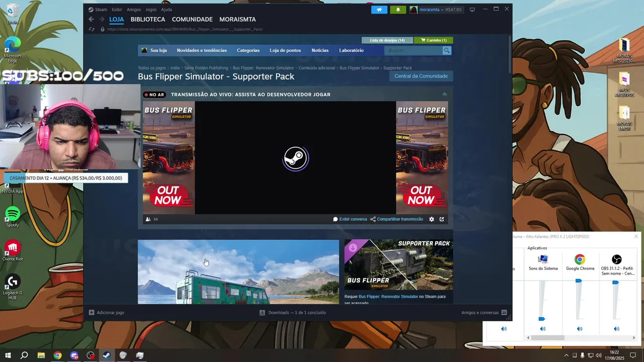Switch to Google Chrome in taskbar

tap(58, 355)
